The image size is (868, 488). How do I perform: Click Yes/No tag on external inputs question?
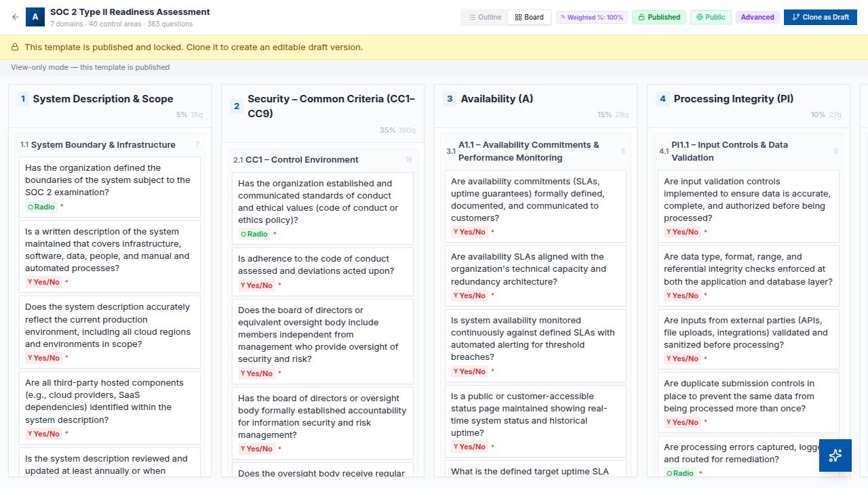coord(682,359)
